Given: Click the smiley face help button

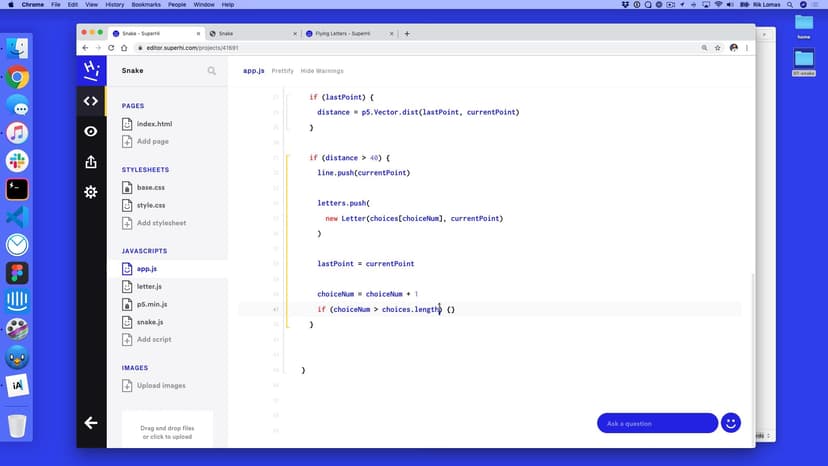Looking at the screenshot, I should pos(730,423).
